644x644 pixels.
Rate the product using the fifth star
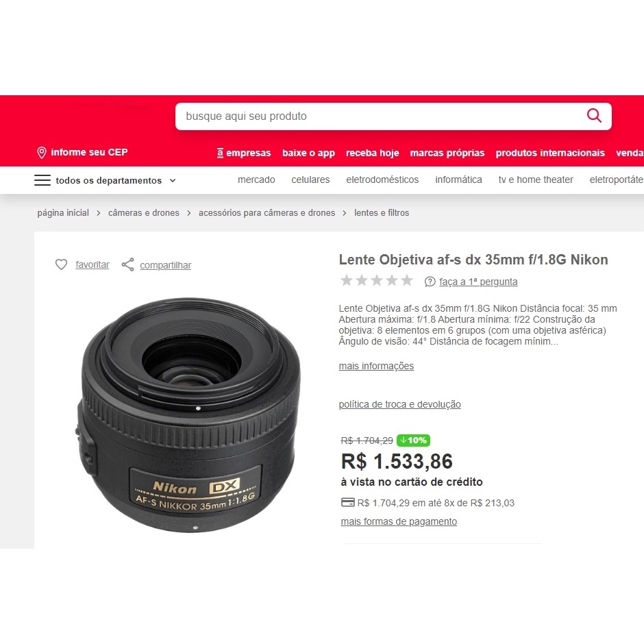(407, 280)
